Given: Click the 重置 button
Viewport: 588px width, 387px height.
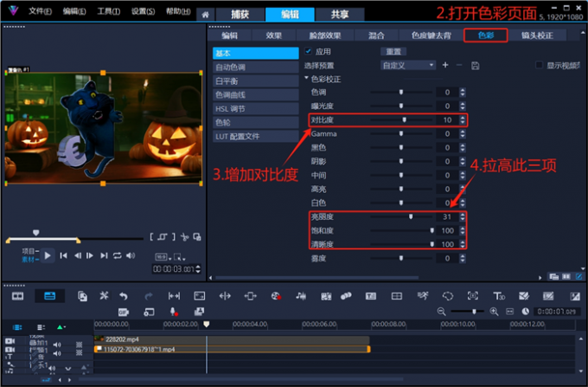Looking at the screenshot, I should click(x=393, y=51).
